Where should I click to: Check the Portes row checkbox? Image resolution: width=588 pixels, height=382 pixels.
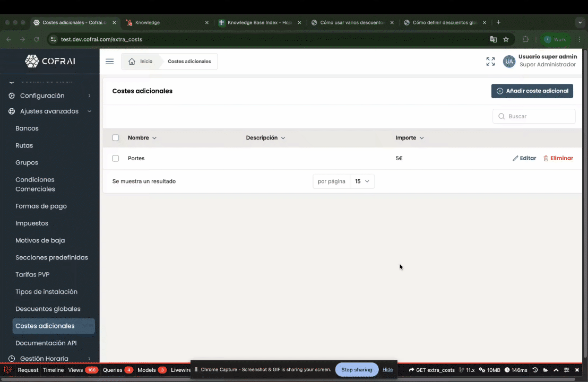pyautogui.click(x=116, y=158)
